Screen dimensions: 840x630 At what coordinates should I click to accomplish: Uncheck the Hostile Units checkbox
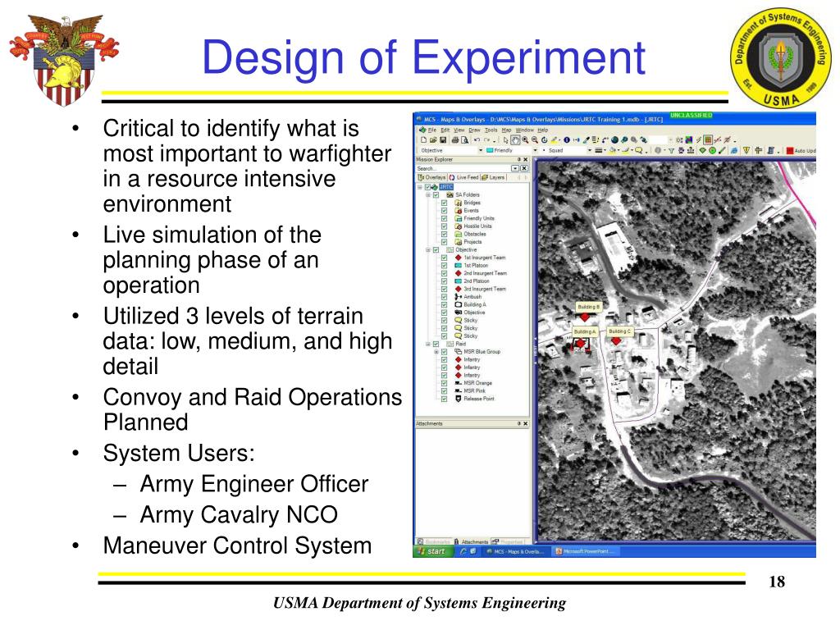tap(444, 226)
